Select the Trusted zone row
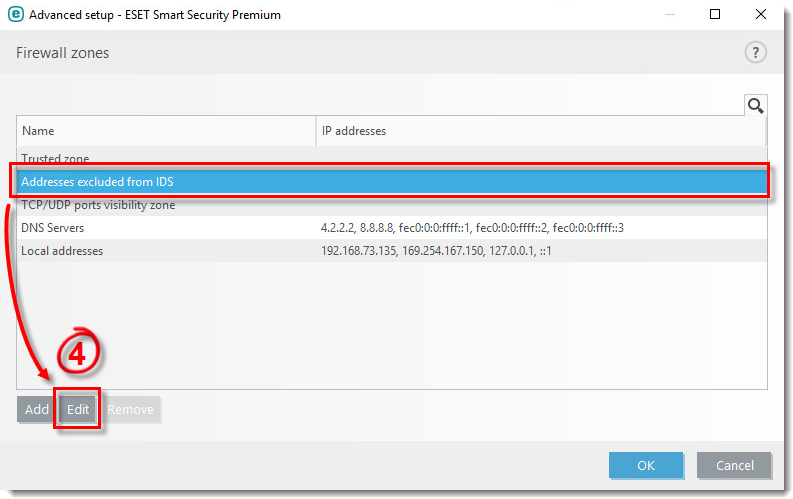 [55, 159]
